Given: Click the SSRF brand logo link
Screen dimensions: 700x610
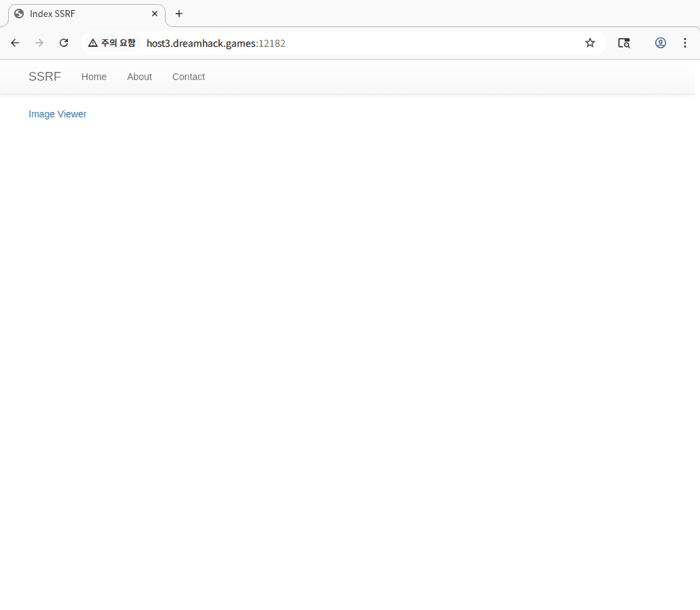Looking at the screenshot, I should tap(45, 77).
